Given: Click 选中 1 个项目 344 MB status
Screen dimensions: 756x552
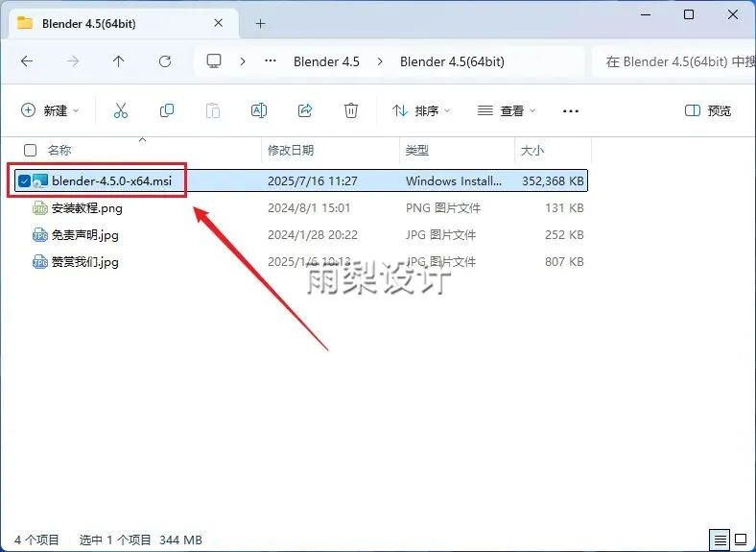Looking at the screenshot, I should (140, 540).
